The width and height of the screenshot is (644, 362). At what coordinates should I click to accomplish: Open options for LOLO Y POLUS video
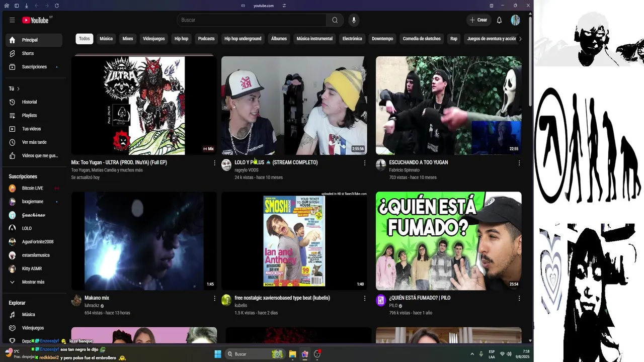[365, 163]
